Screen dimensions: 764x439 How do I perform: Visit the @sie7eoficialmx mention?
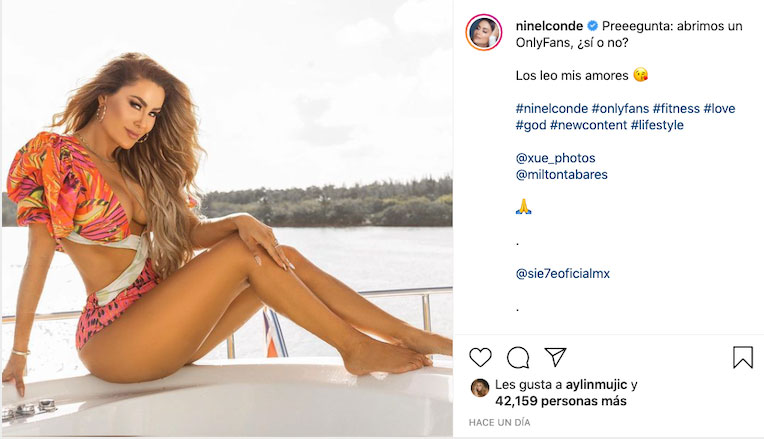pos(567,273)
